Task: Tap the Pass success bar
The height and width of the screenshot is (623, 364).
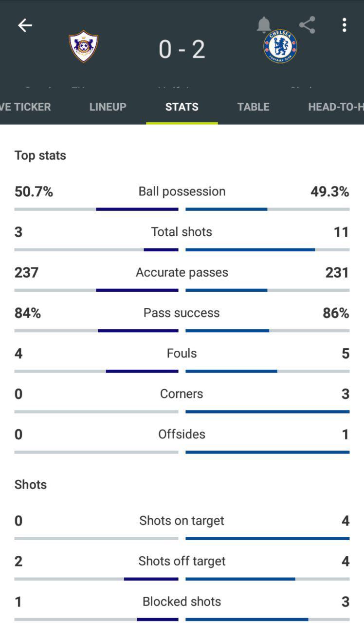Action: pyautogui.click(x=182, y=331)
